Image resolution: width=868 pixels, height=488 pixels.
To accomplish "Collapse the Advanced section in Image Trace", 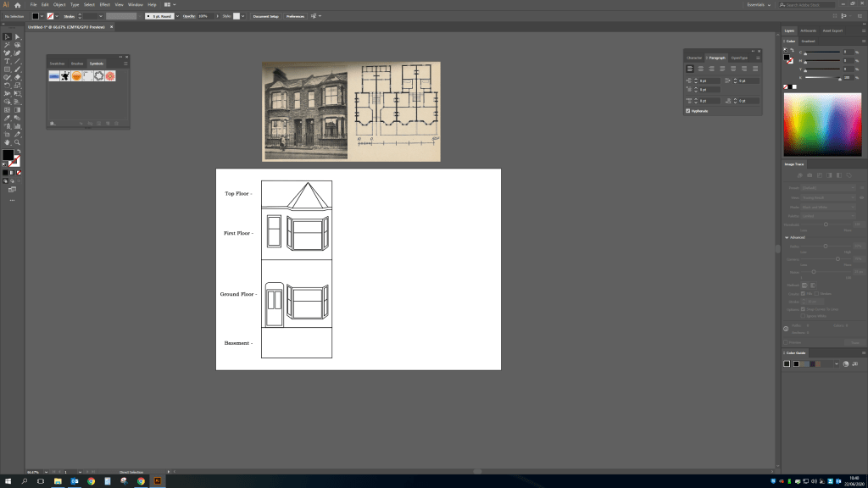I will 786,238.
